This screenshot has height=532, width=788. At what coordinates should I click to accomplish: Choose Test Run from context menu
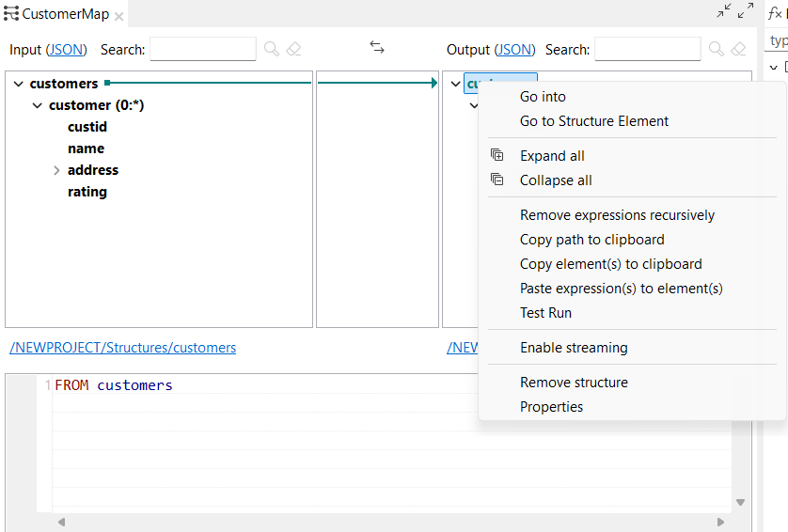tap(545, 313)
